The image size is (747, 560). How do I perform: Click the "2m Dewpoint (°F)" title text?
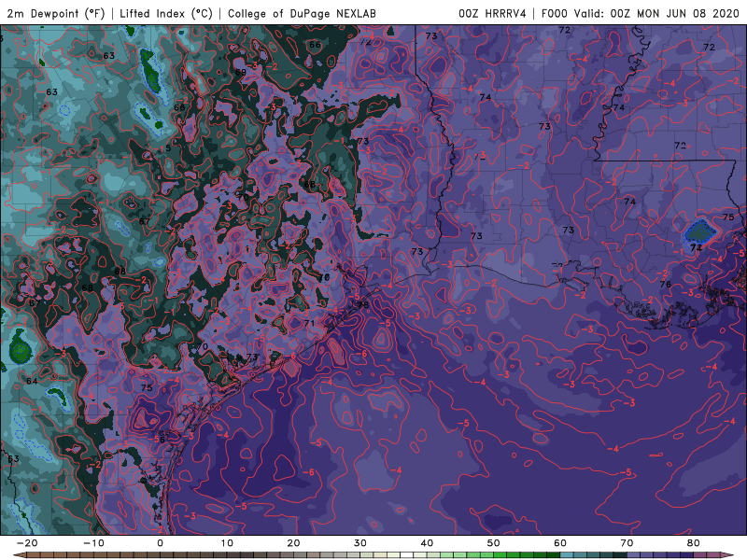[x=55, y=14]
